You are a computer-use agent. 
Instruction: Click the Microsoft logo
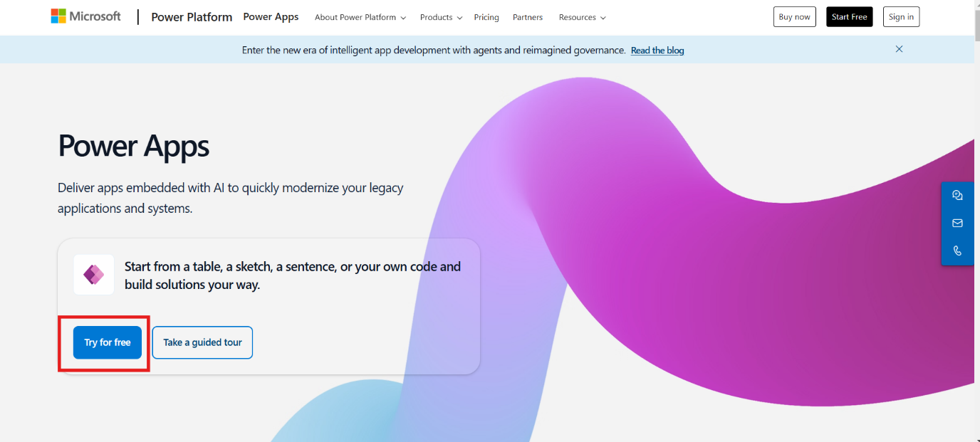tap(85, 16)
